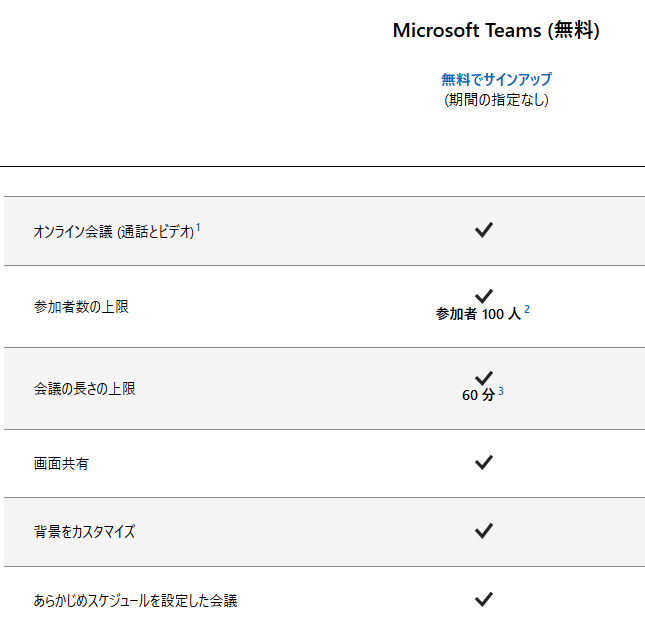Select the Microsoft Teams (無料) heading
Image resolution: width=645 pixels, height=632 pixels.
pyautogui.click(x=496, y=30)
